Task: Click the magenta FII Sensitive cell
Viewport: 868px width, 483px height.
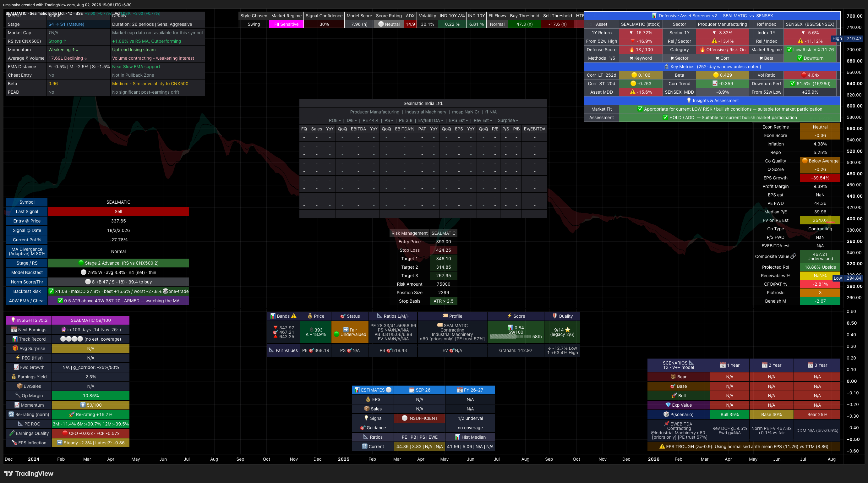Action: 287,24
